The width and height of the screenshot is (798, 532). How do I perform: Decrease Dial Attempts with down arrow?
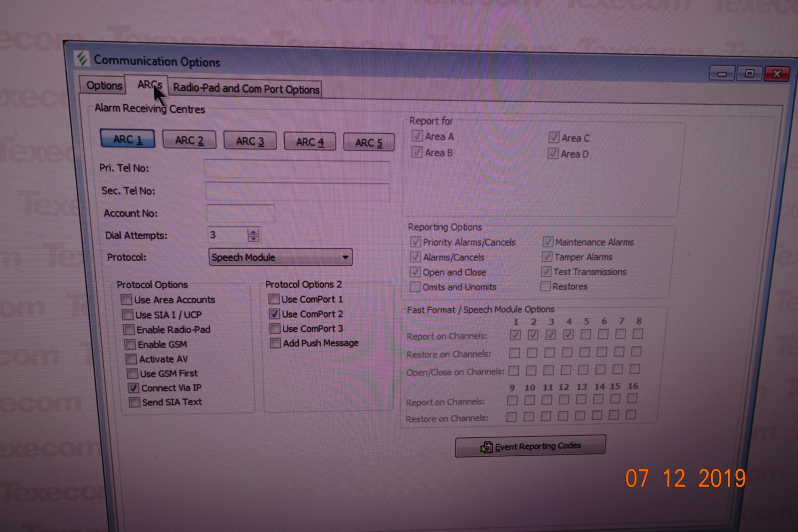pos(254,239)
